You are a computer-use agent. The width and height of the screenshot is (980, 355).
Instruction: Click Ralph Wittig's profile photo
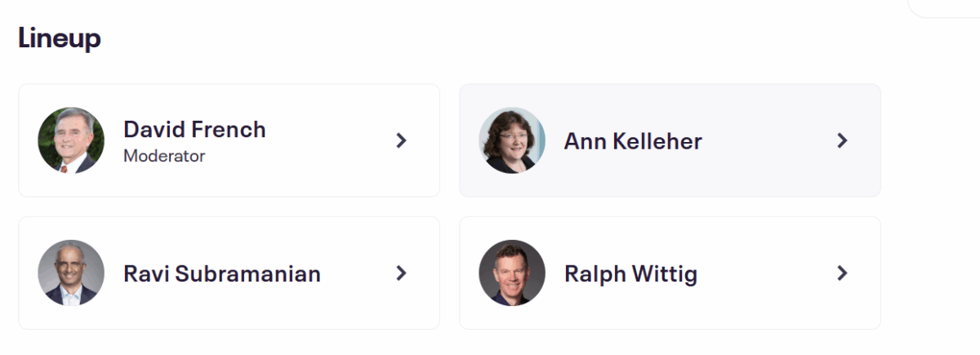pyautogui.click(x=512, y=273)
